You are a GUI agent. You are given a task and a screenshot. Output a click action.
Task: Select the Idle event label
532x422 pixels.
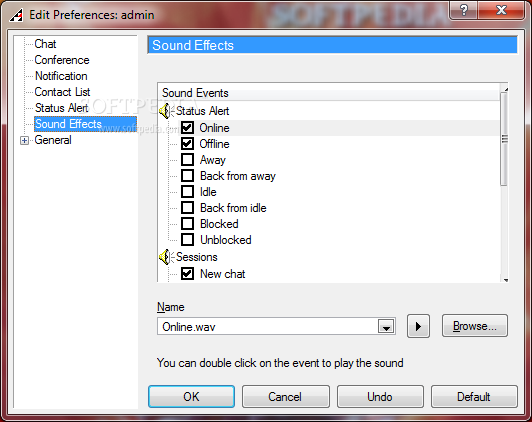pyautogui.click(x=208, y=192)
